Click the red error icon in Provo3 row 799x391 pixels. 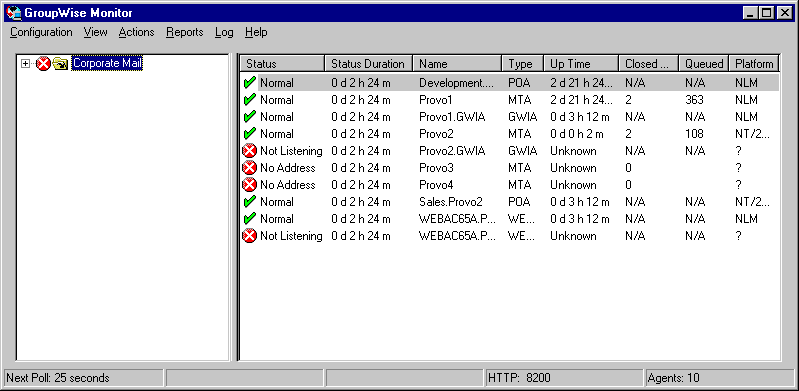click(249, 168)
